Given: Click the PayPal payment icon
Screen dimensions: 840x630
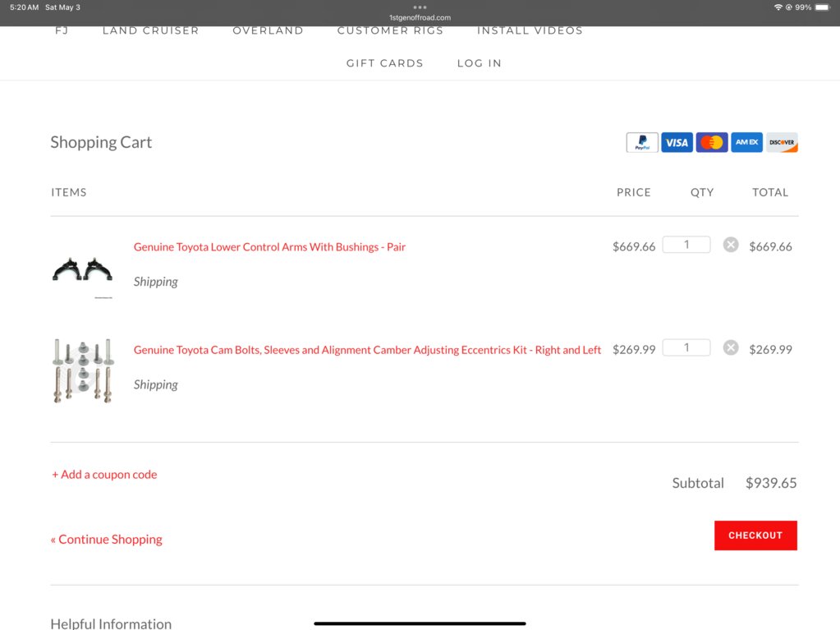Looking at the screenshot, I should 642,142.
